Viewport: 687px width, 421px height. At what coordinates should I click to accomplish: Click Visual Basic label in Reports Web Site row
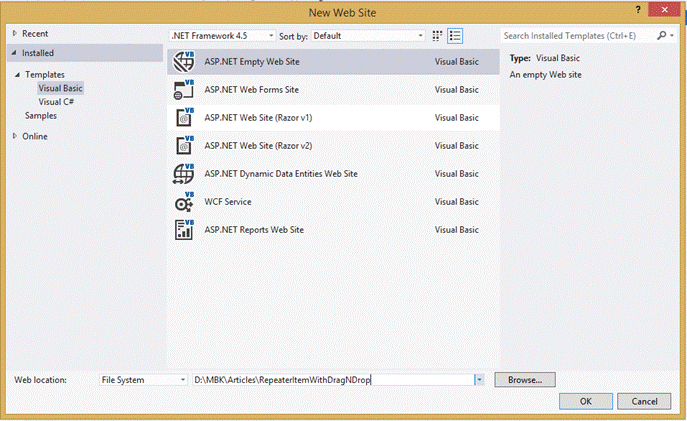pos(457,230)
